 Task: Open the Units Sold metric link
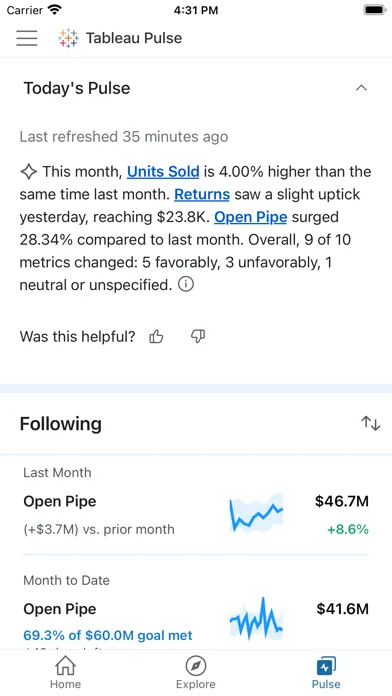coord(163,171)
